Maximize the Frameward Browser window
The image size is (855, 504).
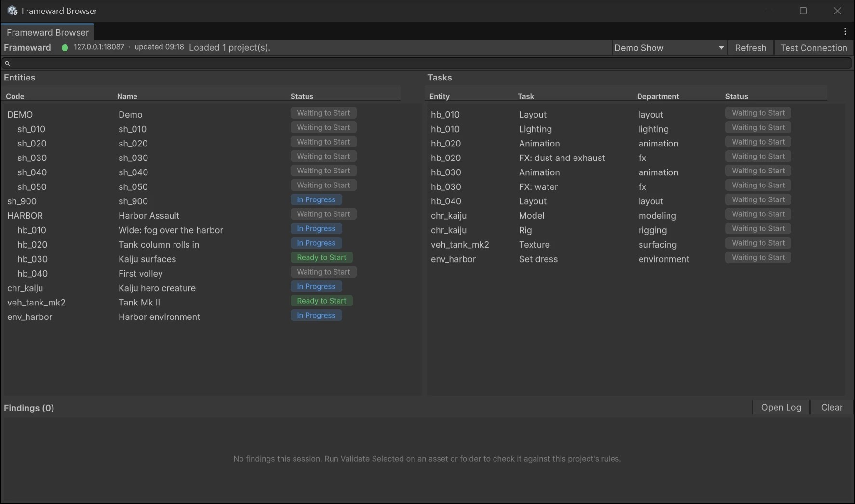(803, 11)
